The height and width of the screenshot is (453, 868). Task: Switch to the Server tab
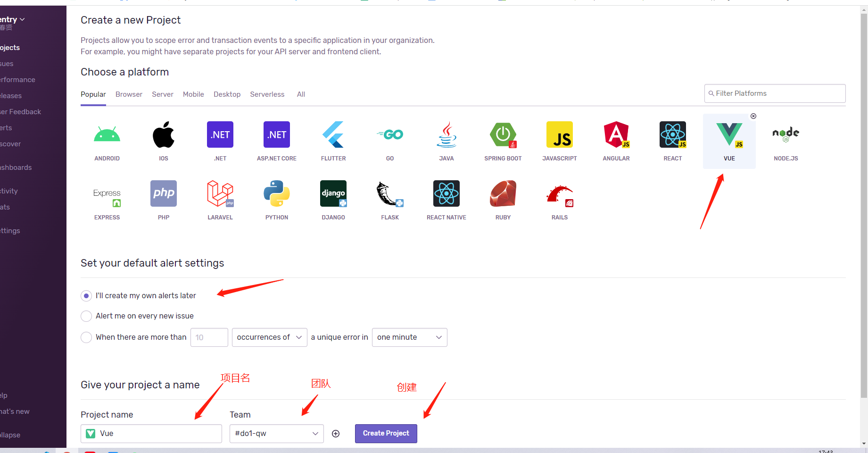163,94
